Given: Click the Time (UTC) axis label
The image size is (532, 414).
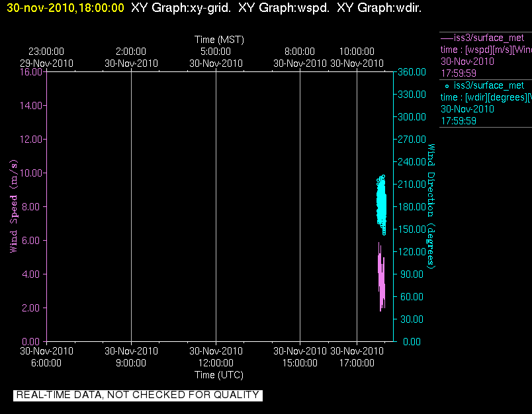Looking at the screenshot, I should pyautogui.click(x=219, y=375).
